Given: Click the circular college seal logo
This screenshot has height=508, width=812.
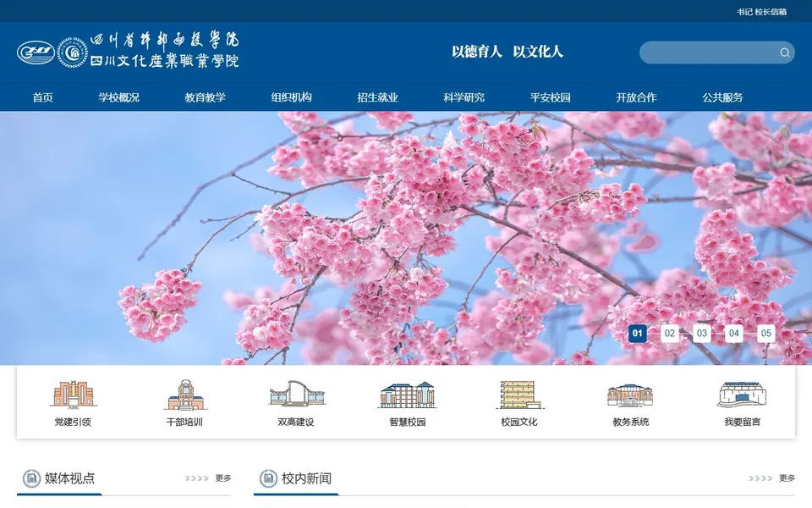Looking at the screenshot, I should pos(72,52).
